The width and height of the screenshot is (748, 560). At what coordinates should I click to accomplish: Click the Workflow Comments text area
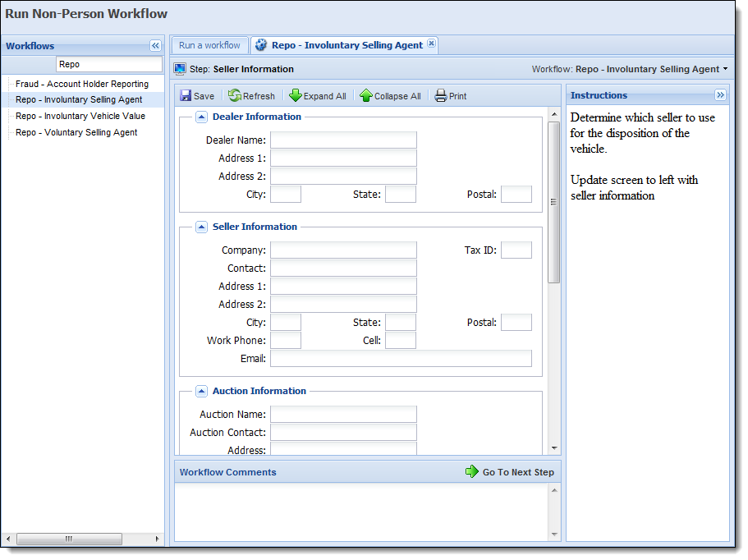[x=361, y=512]
